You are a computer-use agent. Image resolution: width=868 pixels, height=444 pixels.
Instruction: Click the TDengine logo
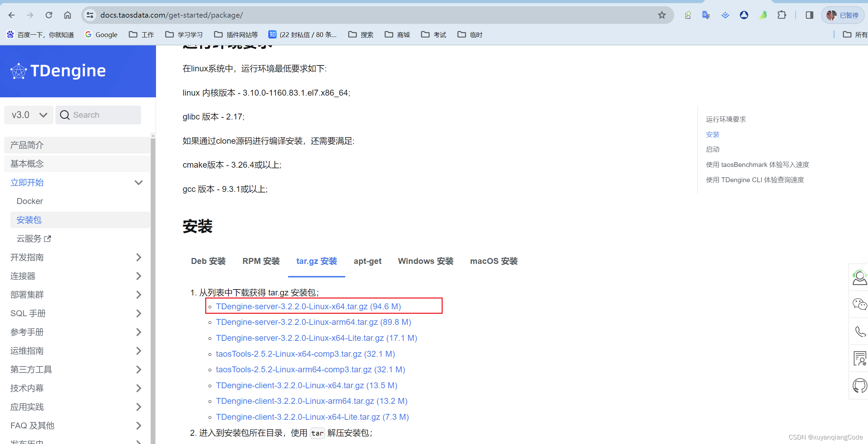[x=58, y=71]
